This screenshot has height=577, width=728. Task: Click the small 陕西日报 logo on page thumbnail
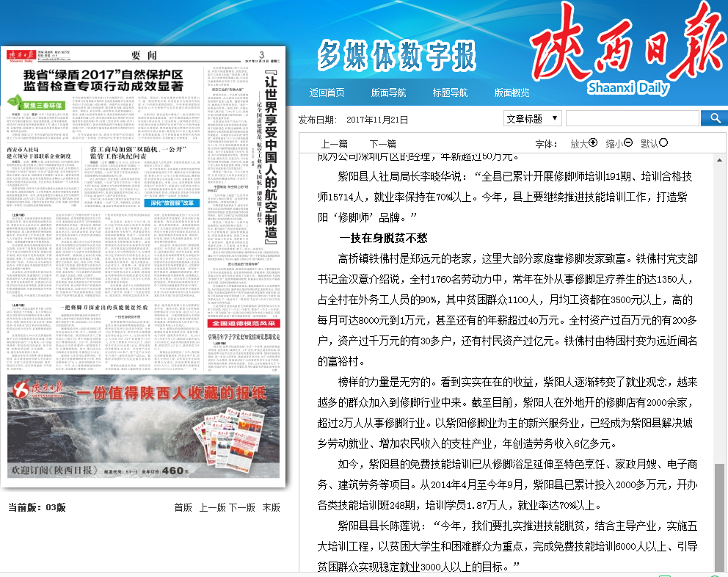[x=21, y=56]
